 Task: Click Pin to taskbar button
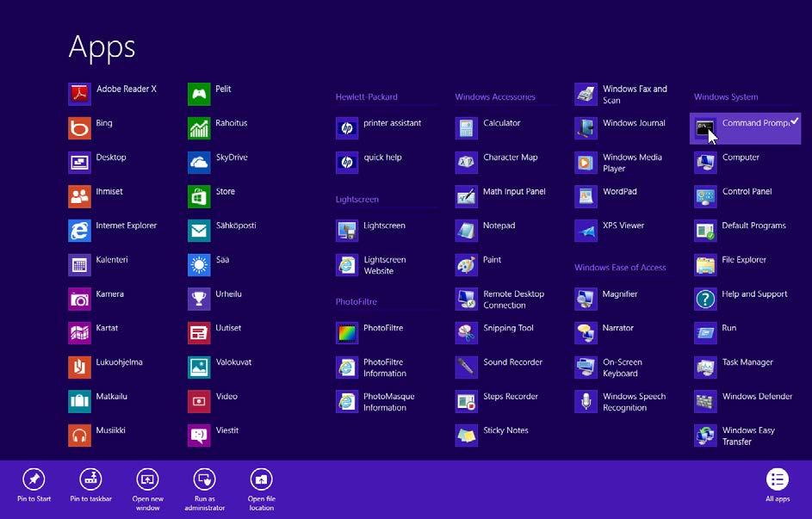tap(91, 485)
